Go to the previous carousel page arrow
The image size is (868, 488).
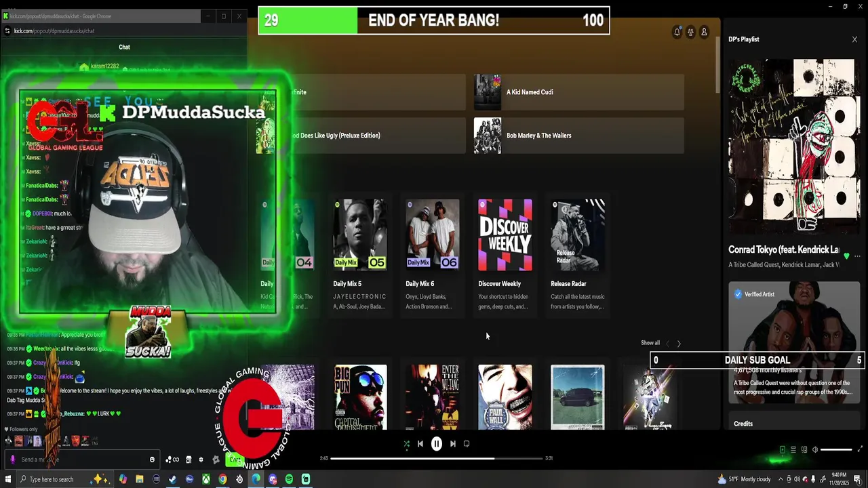click(x=667, y=344)
